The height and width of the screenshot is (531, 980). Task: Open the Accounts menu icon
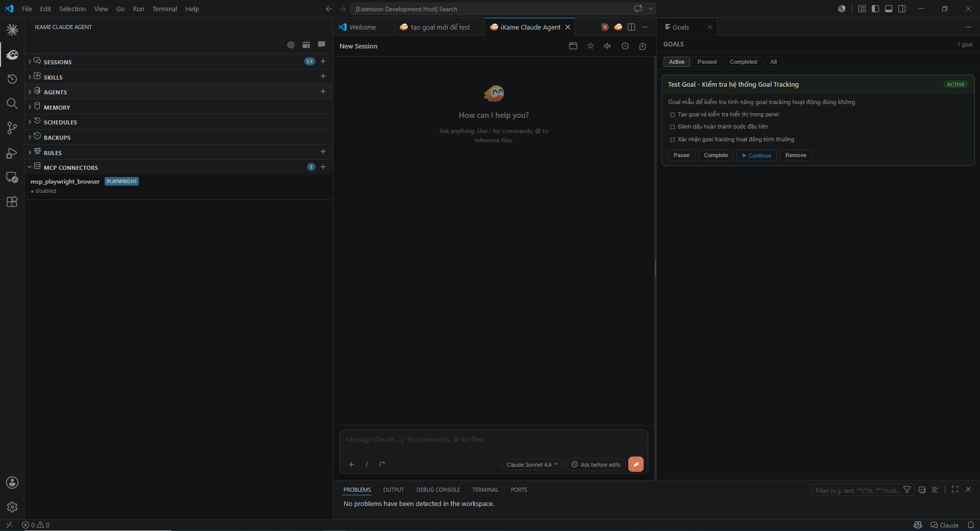[x=12, y=483]
